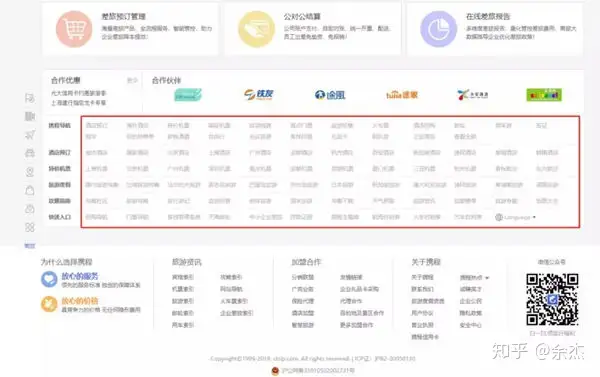Select the topmost hotel icon in left sidebar
The height and width of the screenshot is (377, 600).
(x=30, y=98)
